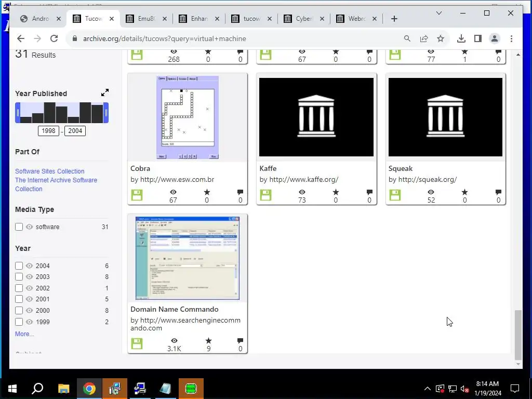Image resolution: width=532 pixels, height=399 pixels.
Task: Go back to the previous page
Action: tap(21, 38)
